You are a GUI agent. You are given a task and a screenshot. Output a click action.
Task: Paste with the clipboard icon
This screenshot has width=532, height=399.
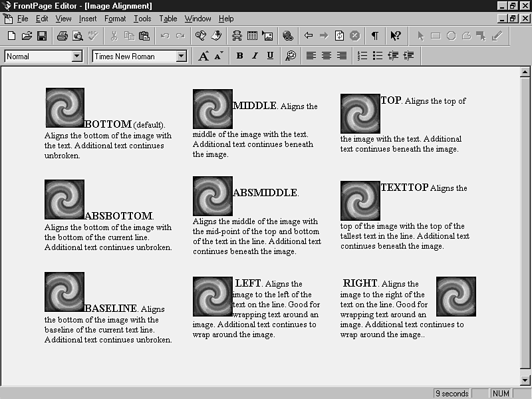click(x=144, y=36)
